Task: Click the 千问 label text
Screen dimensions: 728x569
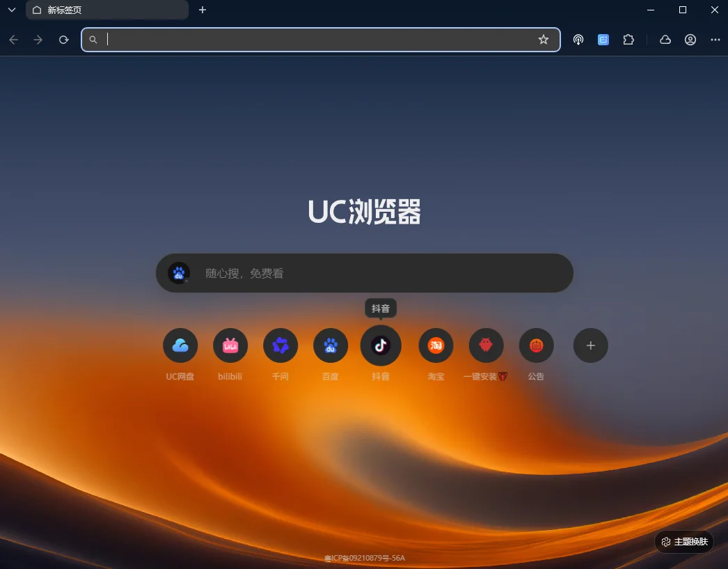Action: tap(280, 376)
